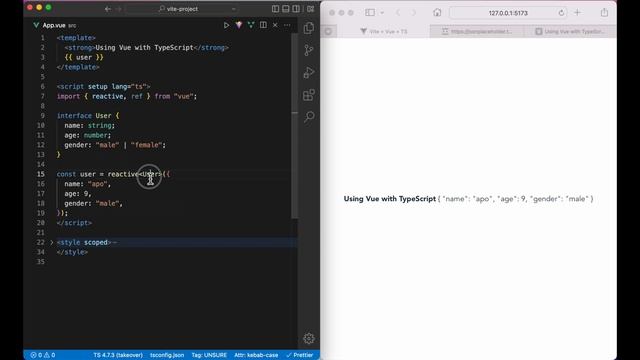Click Attr: kebab-case status bar item

(x=256, y=355)
